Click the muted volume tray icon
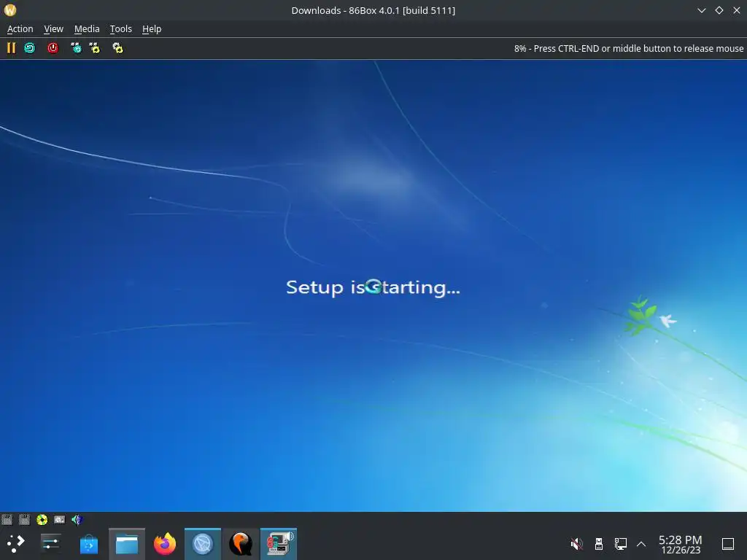This screenshot has height=560, width=747. (576, 543)
